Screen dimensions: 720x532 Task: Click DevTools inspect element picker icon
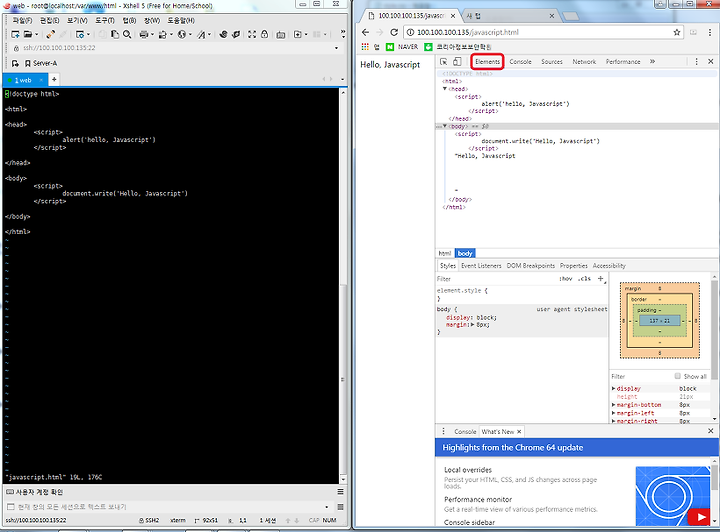(x=444, y=62)
